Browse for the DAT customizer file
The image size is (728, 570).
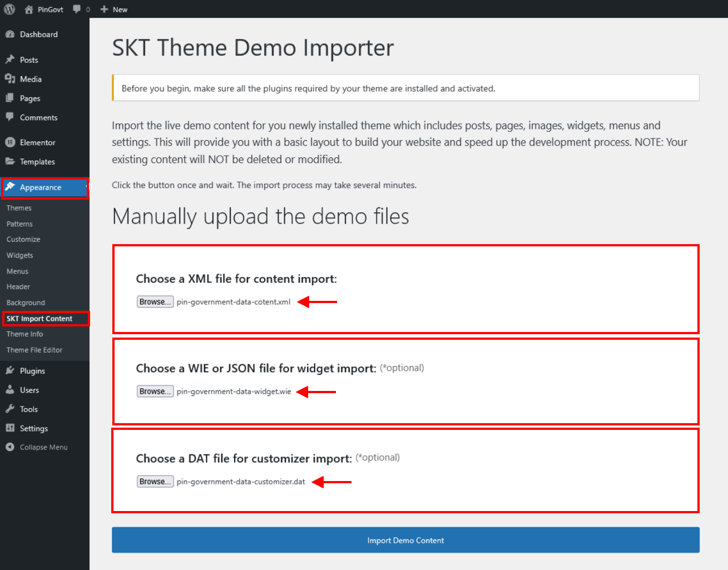pos(155,482)
